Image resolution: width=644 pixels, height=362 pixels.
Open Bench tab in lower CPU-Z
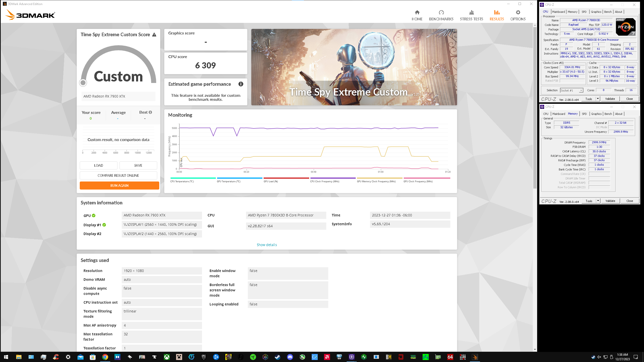(608, 114)
